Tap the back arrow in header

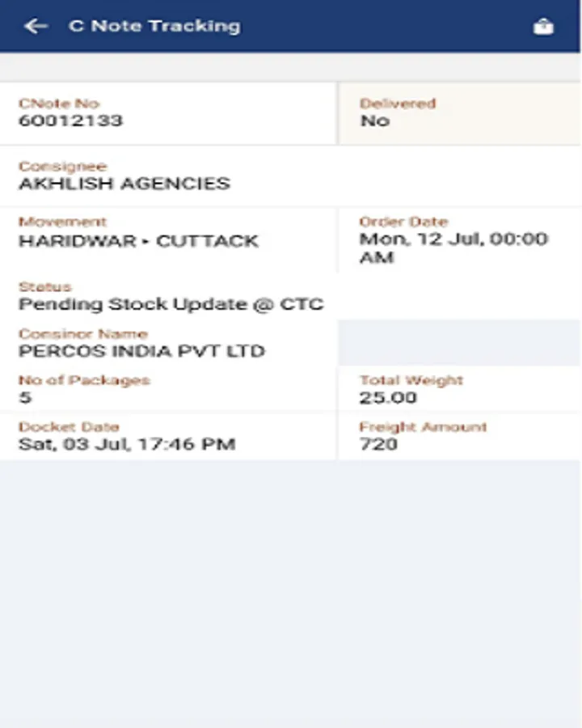36,26
